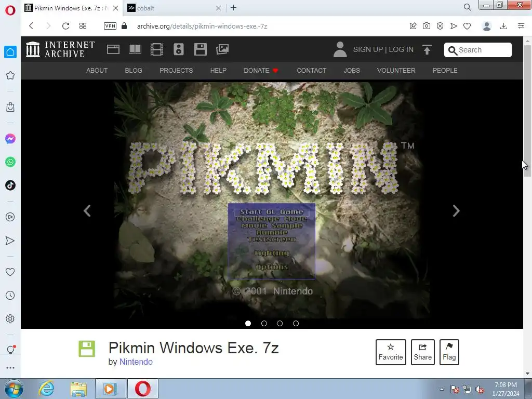
Task: Click the SIGN UP link
Action: point(368,49)
